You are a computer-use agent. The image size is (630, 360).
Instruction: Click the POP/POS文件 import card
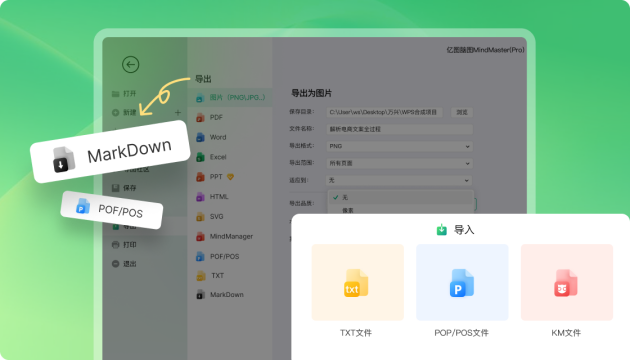click(x=462, y=282)
